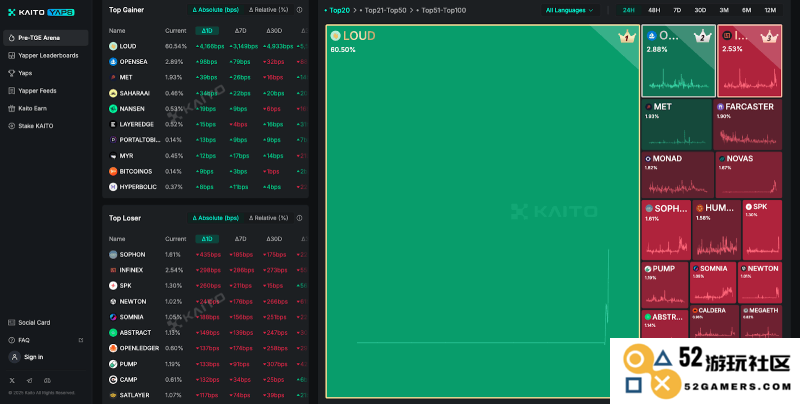The image size is (800, 404).
Task: Click the NANSEN icon in Top Gainer
Action: (113, 109)
